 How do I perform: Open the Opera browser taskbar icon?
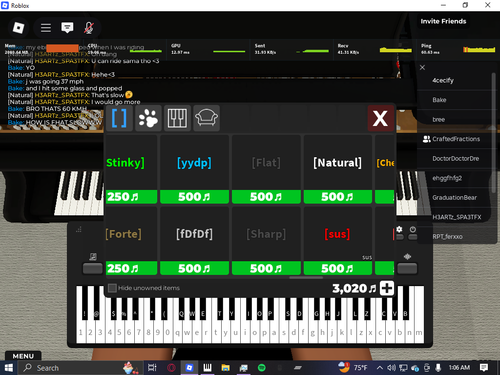[171, 368]
